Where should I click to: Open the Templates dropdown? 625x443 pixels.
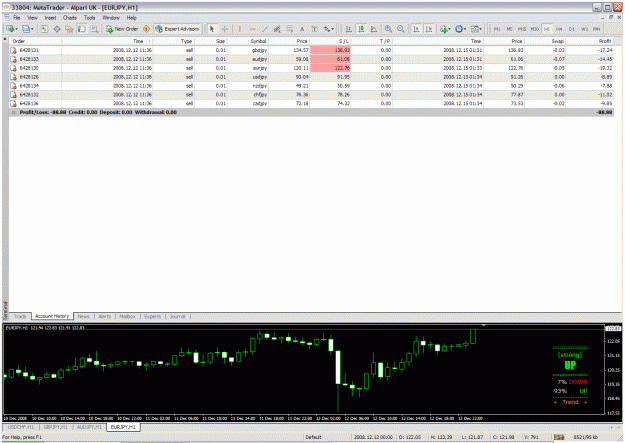click(476, 29)
